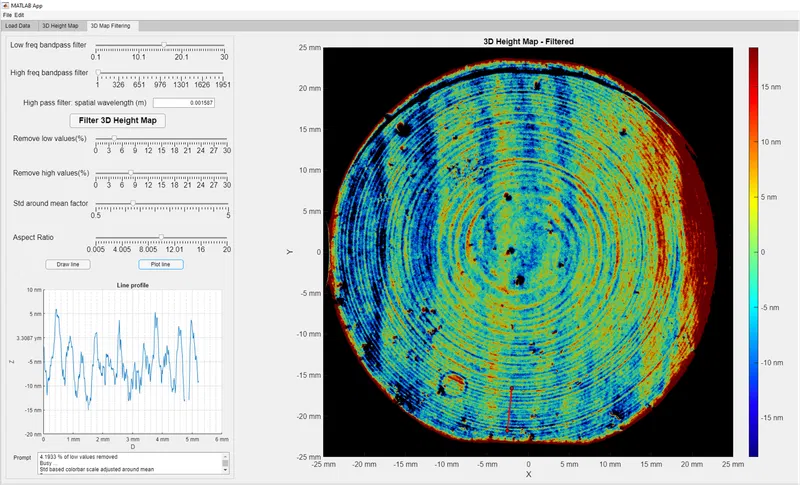Click the Draw line button
This screenshot has width=800, height=485.
pos(68,264)
